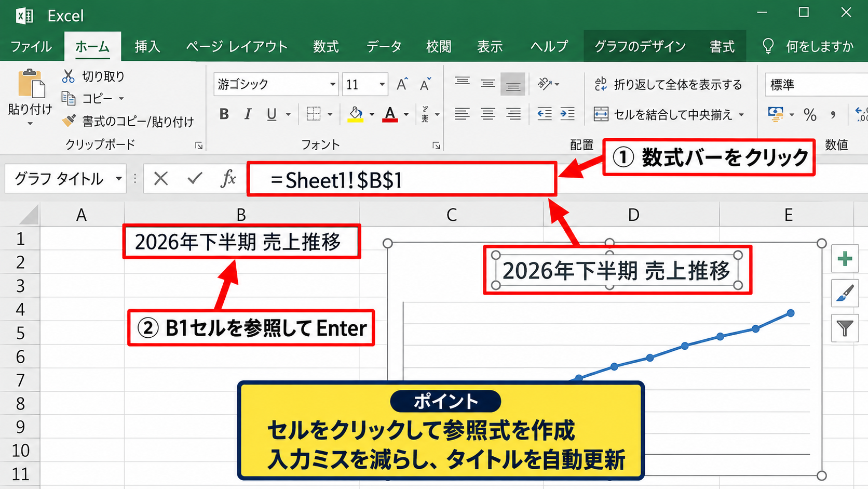868x489 pixels.
Task: Select the Format Painter brush (書式のコピー/貼り付け)
Action: click(x=69, y=121)
